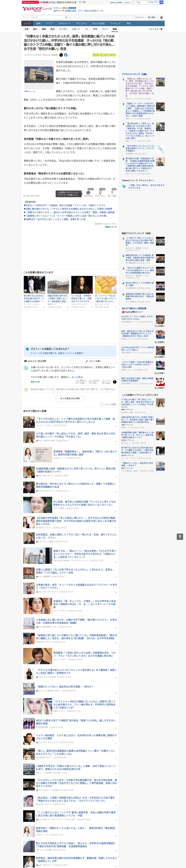
Task: Click トピックス一覧 link
Action: click(155, 29)
